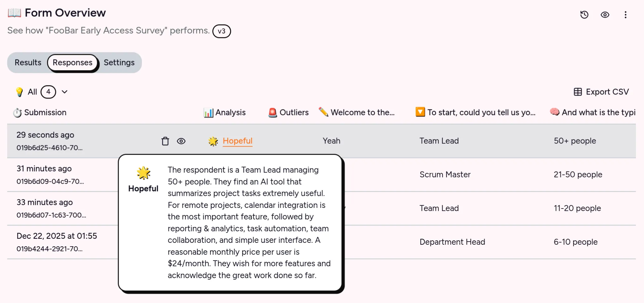Click the sun icon beside Hopeful link
This screenshot has width=644, height=303.
coord(213,141)
